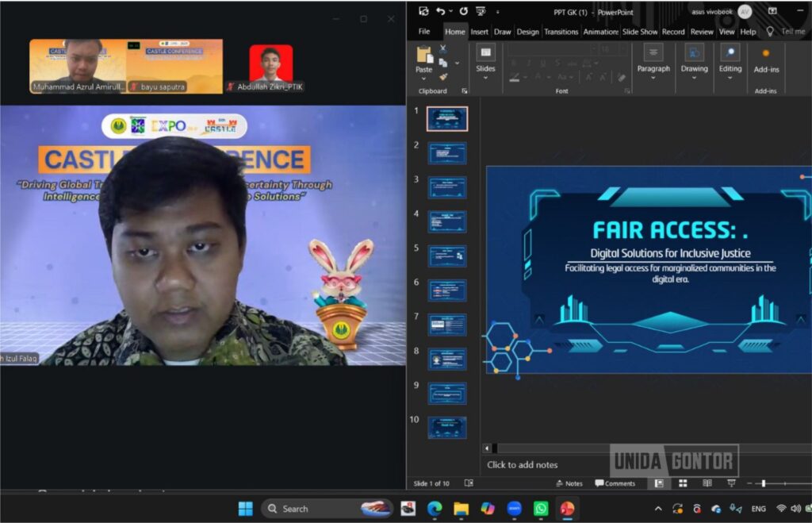Open Microsoft Edge from taskbar
This screenshot has height=523, width=812.
(435, 509)
